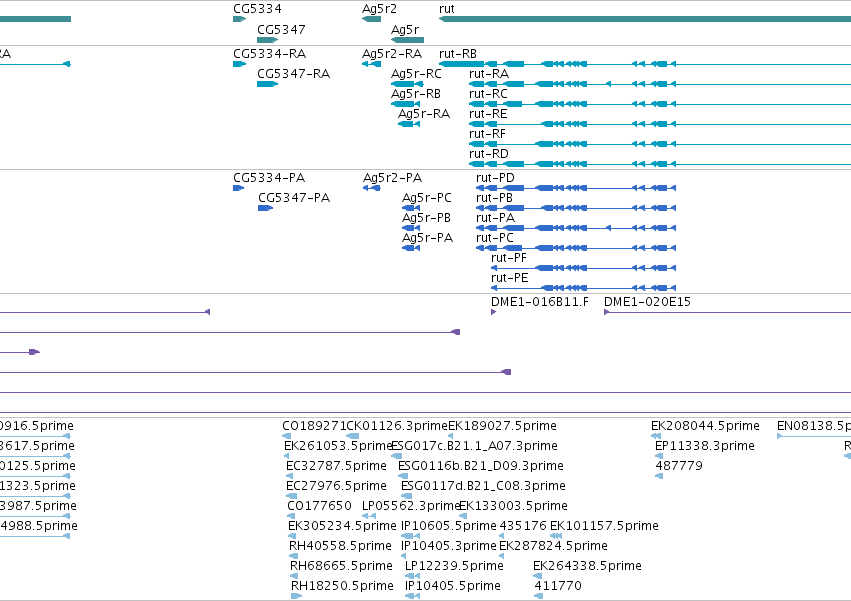Select EST EK189027.5prime
The width and height of the screenshot is (851, 601).
point(450,436)
